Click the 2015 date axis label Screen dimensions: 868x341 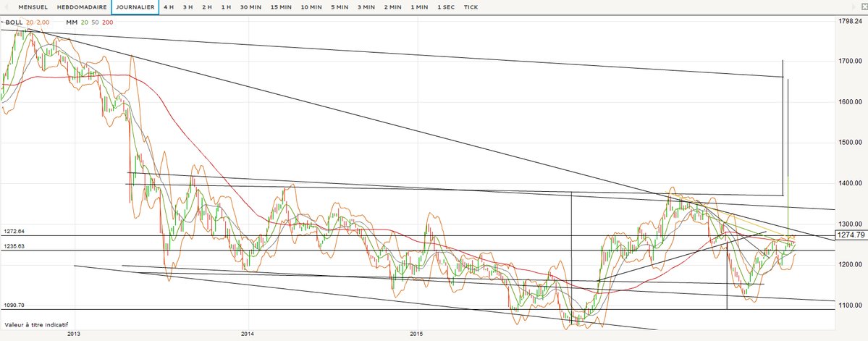[x=416, y=334]
